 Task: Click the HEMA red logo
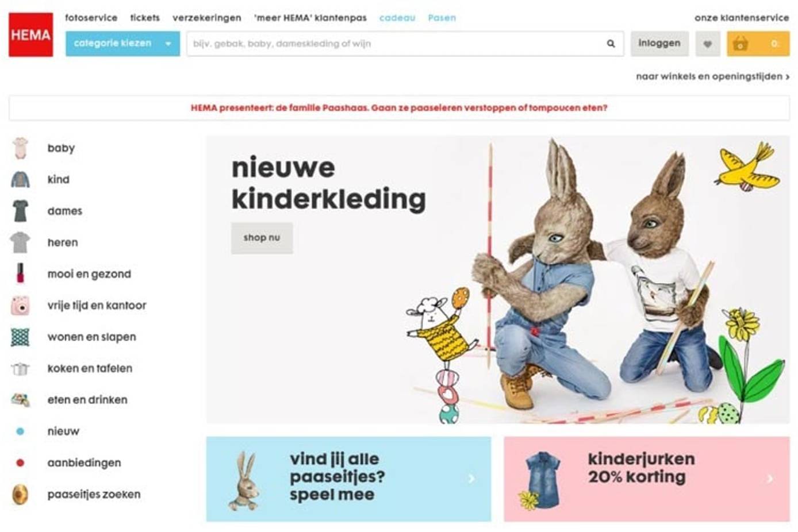pyautogui.click(x=30, y=34)
